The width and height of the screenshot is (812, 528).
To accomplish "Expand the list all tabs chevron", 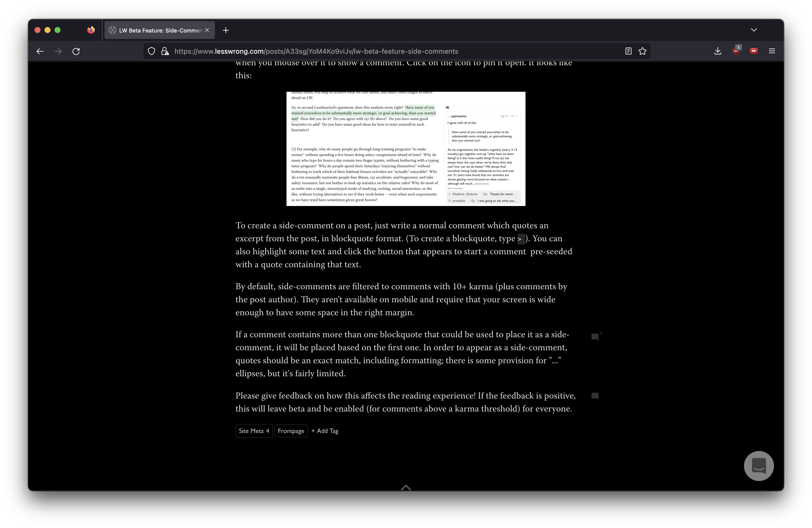I will pos(754,30).
